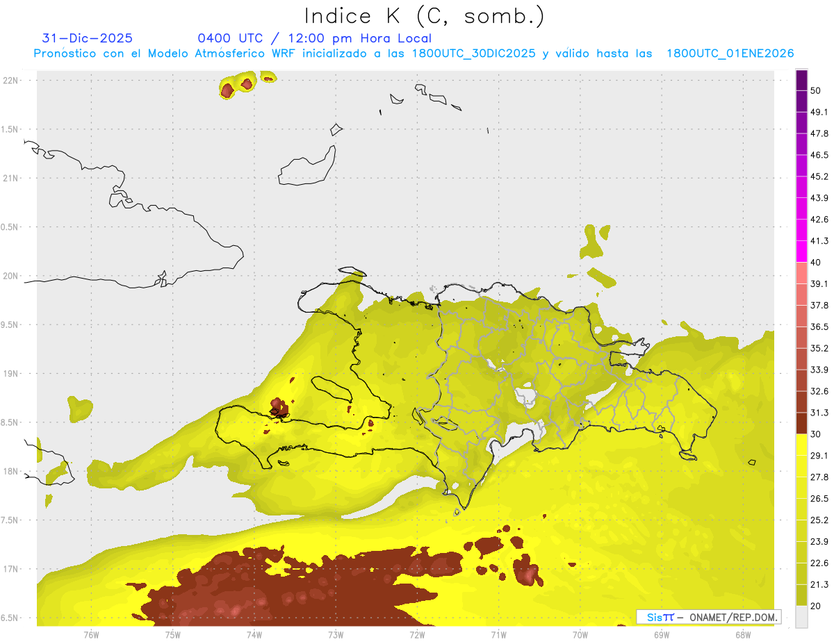Click the colorbar label "43.9"
Viewport: 834px width, 644px height.
819,198
